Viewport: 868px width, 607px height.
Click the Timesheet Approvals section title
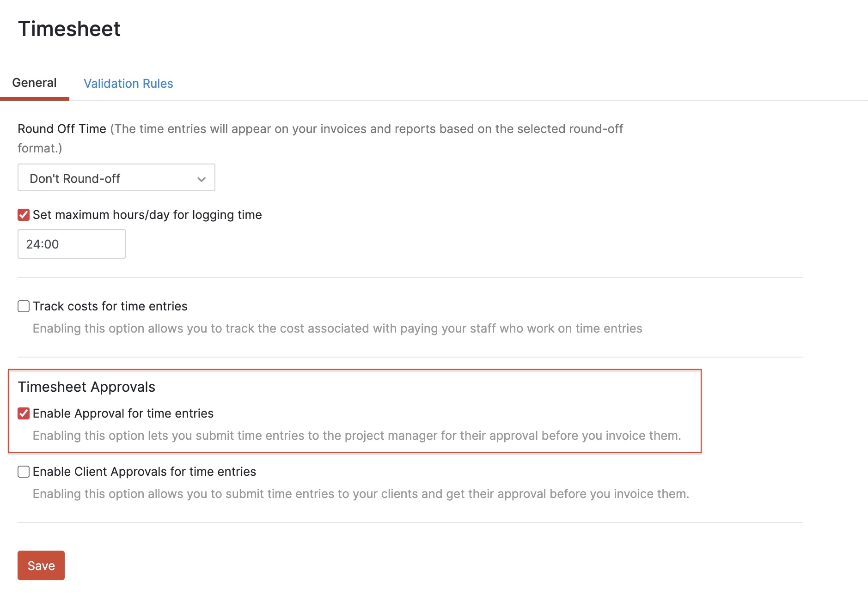pyautogui.click(x=86, y=387)
